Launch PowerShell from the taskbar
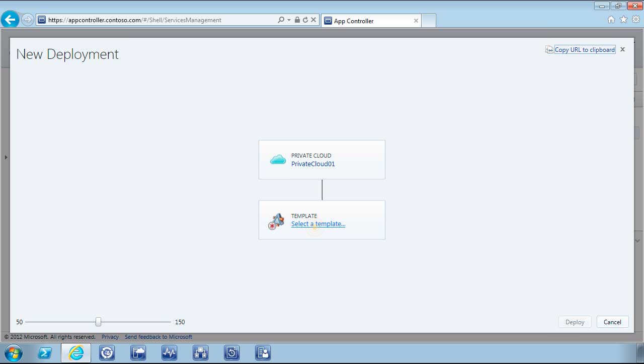The width and height of the screenshot is (644, 364). click(x=45, y=353)
